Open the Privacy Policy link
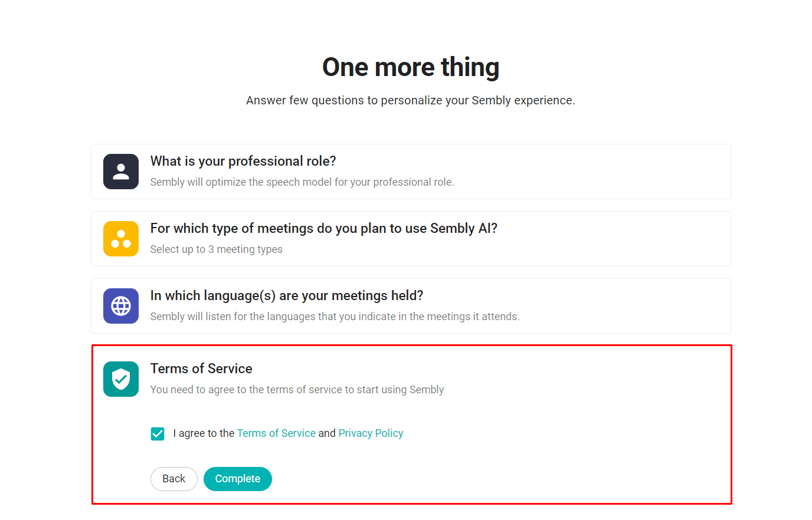Image resolution: width=812 pixels, height=520 pixels. 371,433
